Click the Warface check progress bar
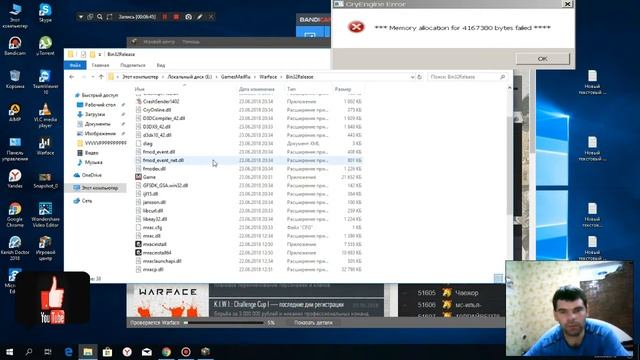This screenshot has width=640, height=360. pyautogui.click(x=223, y=323)
